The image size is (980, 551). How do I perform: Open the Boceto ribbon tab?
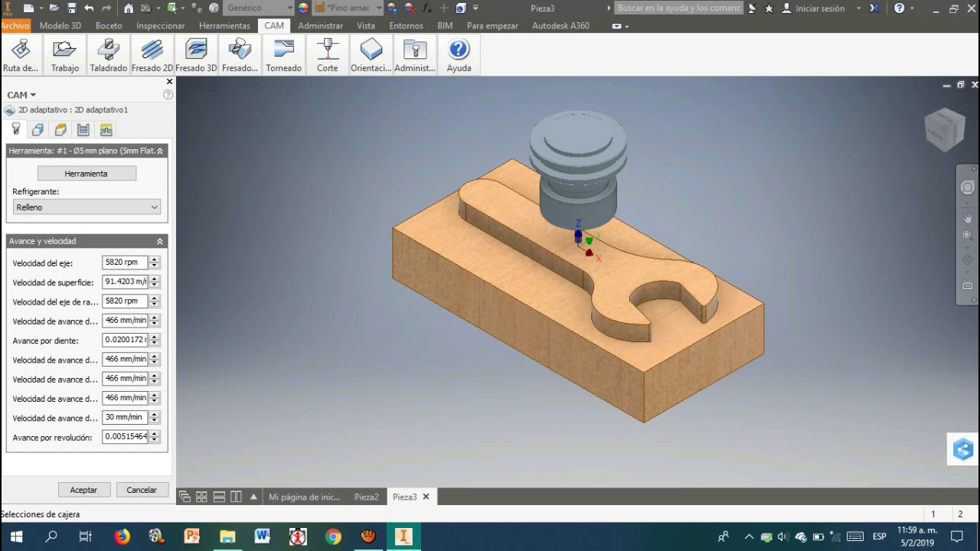[x=109, y=26]
